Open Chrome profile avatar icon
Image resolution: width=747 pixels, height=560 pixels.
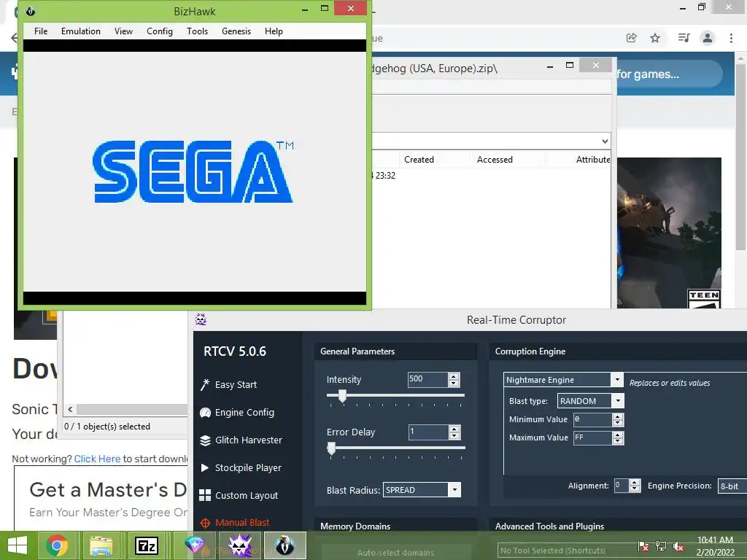pos(708,38)
